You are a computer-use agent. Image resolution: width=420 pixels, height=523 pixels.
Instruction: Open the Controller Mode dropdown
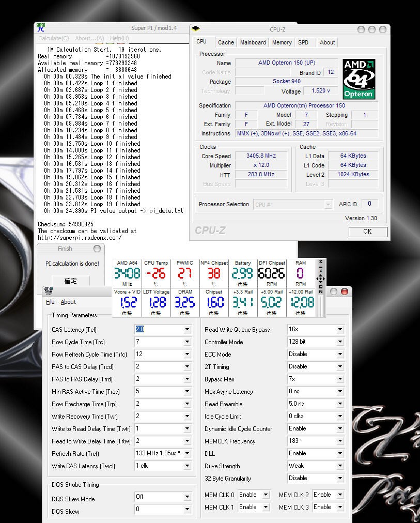(x=340, y=342)
